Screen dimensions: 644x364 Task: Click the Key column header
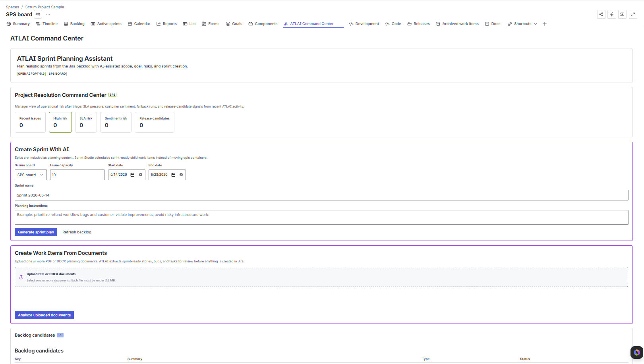point(18,359)
